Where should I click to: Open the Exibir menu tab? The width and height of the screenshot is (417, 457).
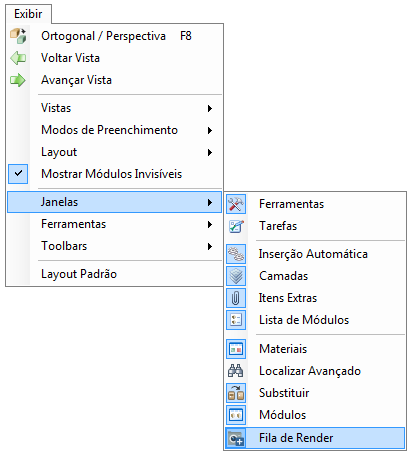pos(28,14)
